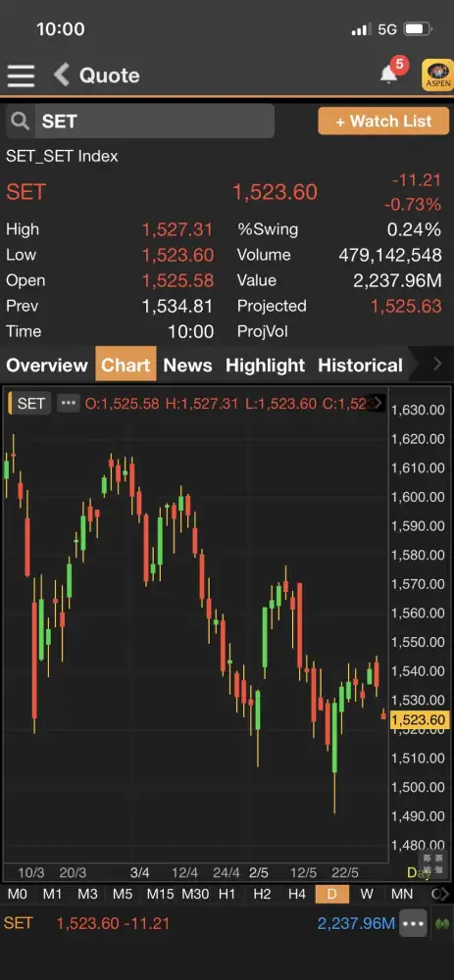Image resolution: width=454 pixels, height=980 pixels.
Task: Open the notifications bell
Action: [388, 74]
